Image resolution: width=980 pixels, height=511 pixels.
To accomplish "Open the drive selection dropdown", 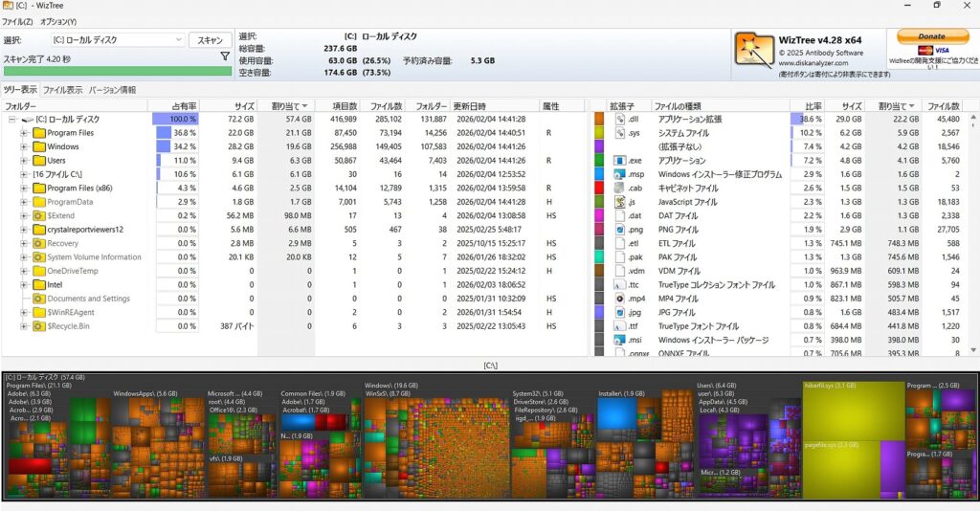I will (179, 40).
